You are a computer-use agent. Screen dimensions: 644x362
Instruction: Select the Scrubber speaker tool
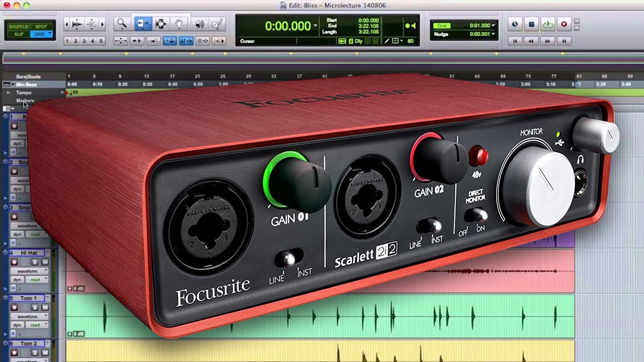click(199, 23)
